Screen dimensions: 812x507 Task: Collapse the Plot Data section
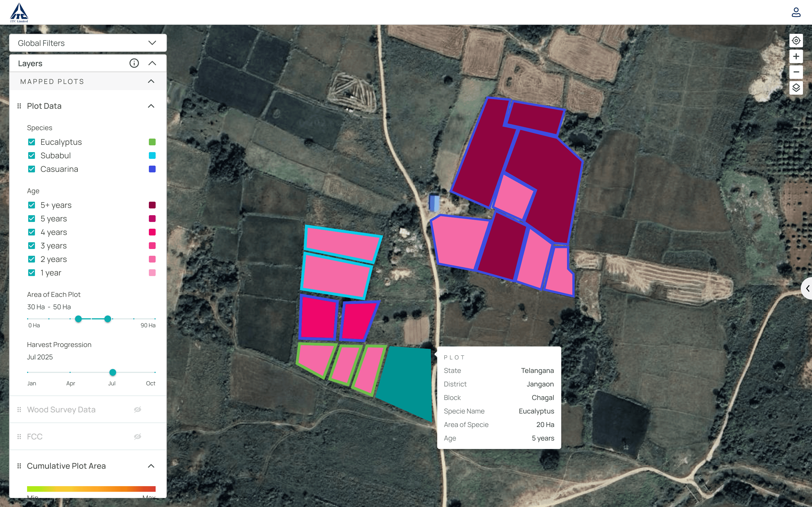151,106
